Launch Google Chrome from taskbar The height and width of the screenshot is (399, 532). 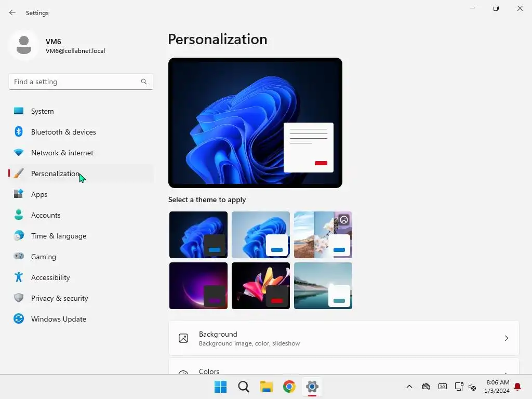(289, 387)
